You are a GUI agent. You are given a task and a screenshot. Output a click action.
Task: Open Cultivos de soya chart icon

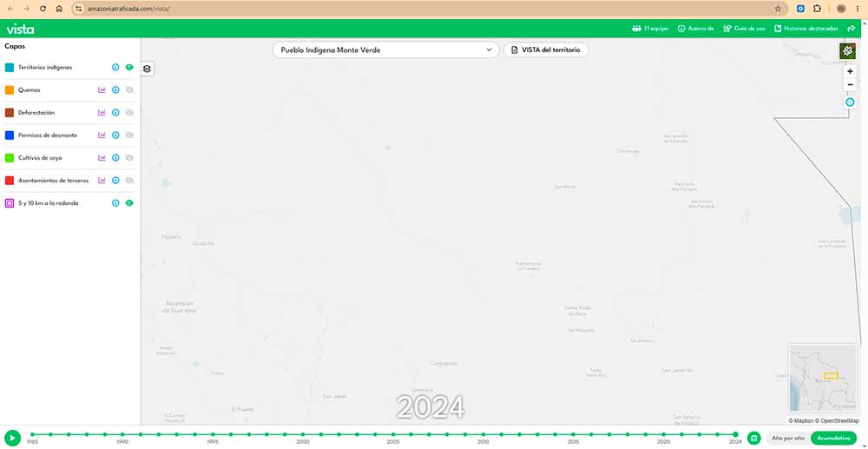pos(102,158)
